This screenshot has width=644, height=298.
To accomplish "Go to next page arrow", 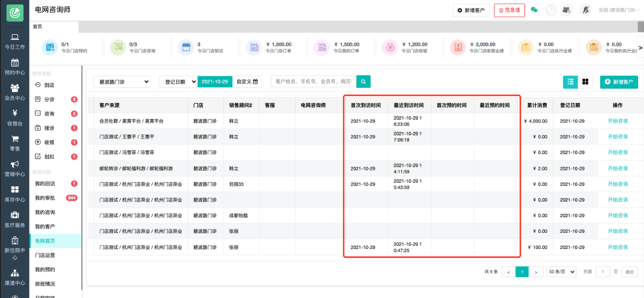I will click(536, 272).
